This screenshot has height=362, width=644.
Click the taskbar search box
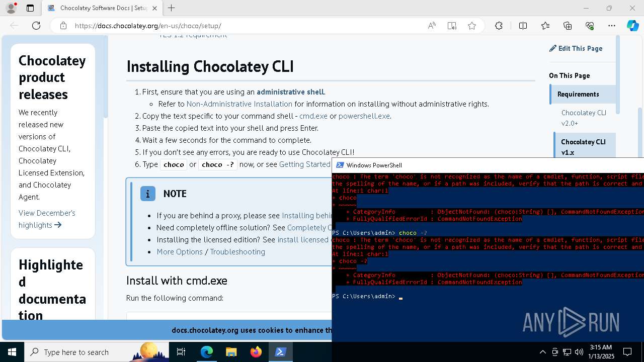coord(97,352)
